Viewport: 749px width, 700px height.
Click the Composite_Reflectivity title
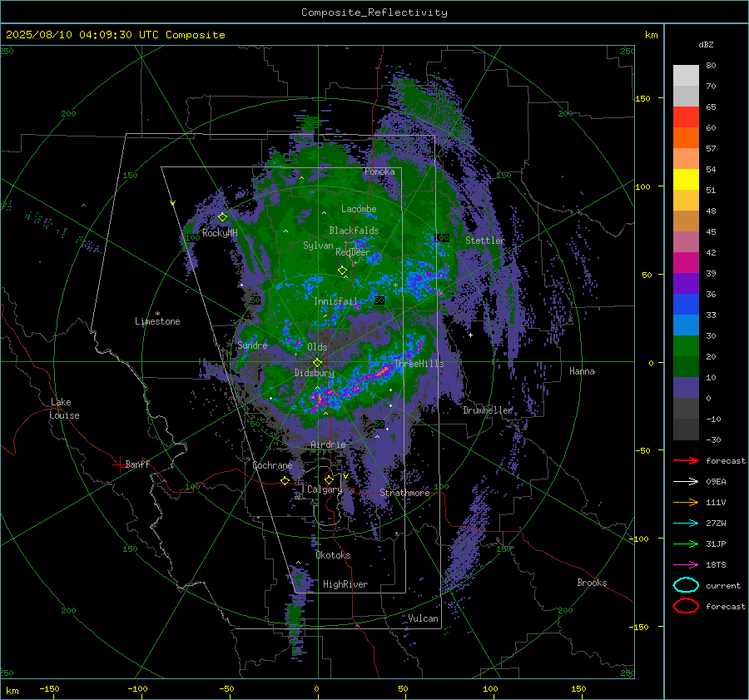374,12
